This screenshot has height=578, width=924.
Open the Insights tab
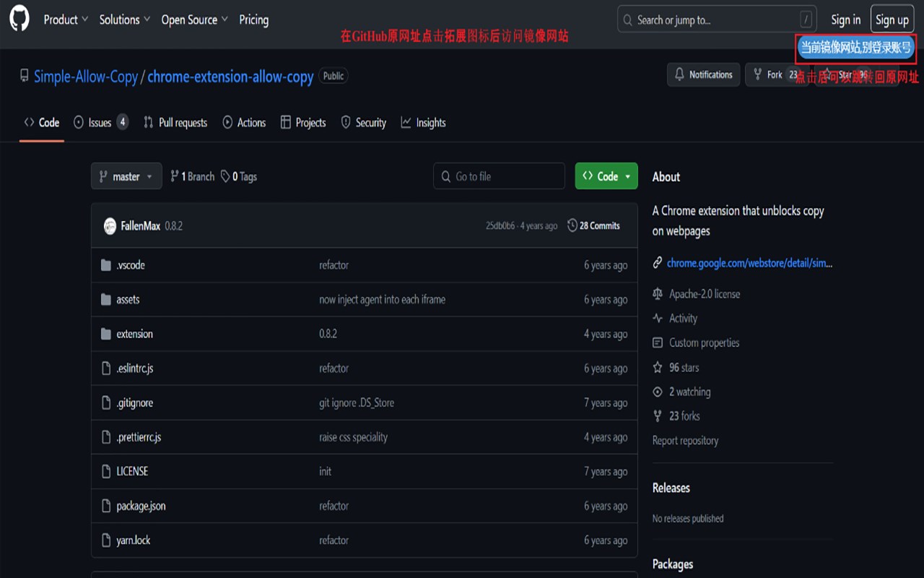pyautogui.click(x=424, y=122)
